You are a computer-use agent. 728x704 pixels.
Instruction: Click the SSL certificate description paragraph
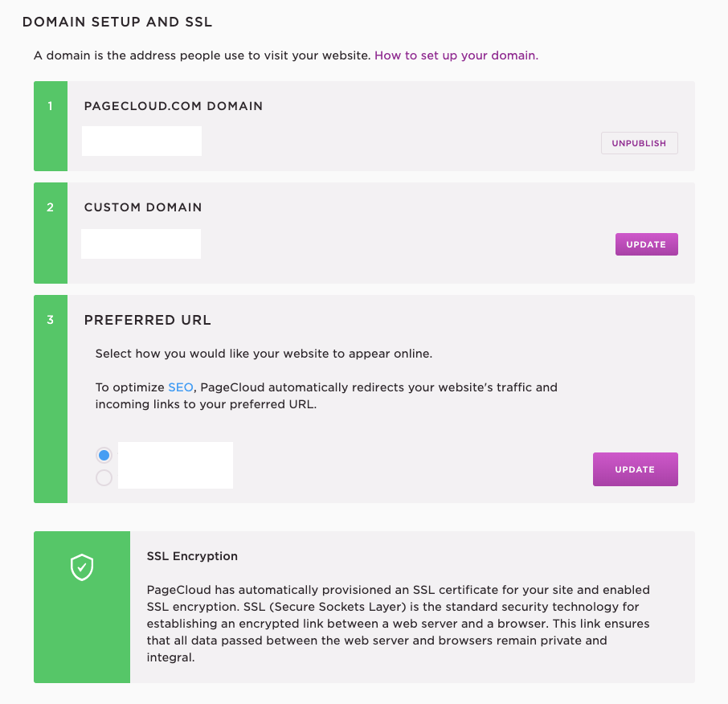[399, 624]
